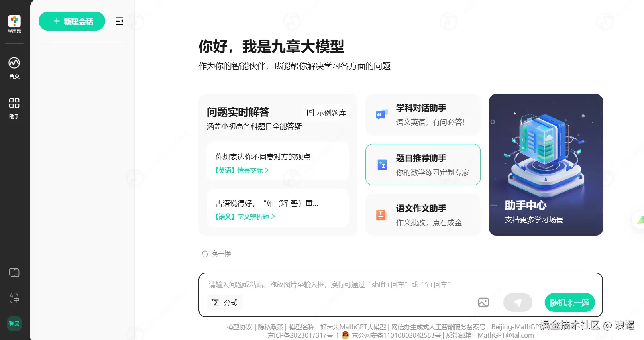The height and width of the screenshot is (340, 644).
Task: Open the 模型协议 link
Action: coord(239,327)
